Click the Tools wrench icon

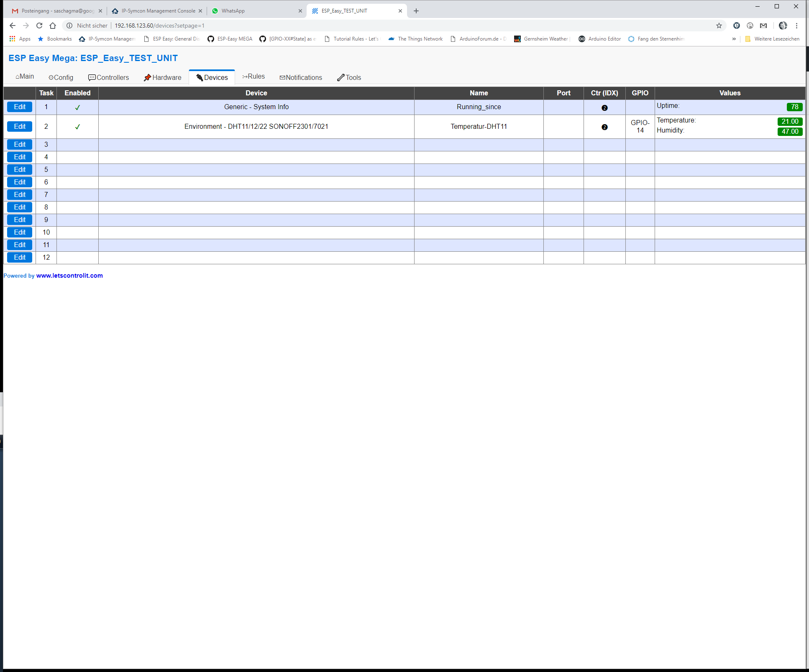coord(340,77)
